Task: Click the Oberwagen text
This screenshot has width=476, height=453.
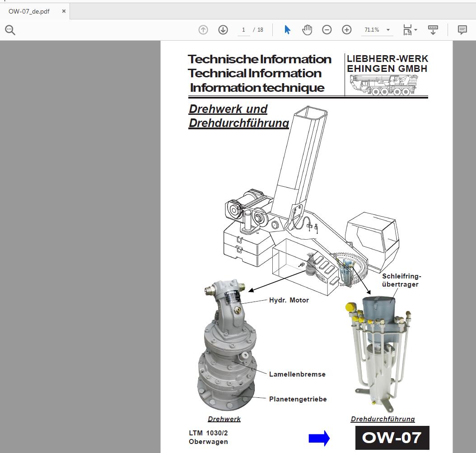Action: pyautogui.click(x=208, y=442)
